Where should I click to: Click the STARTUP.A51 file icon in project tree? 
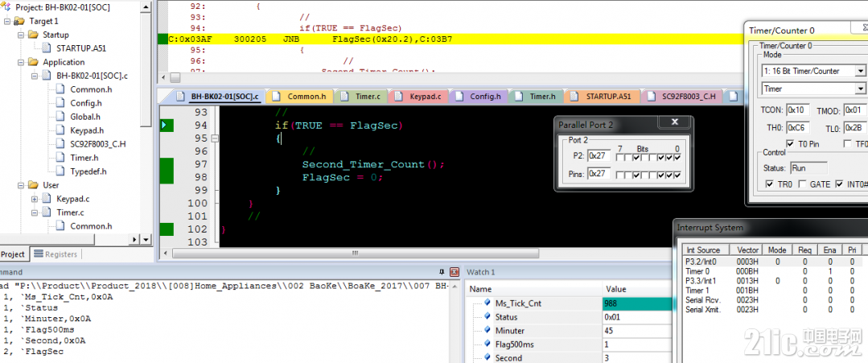[x=47, y=48]
